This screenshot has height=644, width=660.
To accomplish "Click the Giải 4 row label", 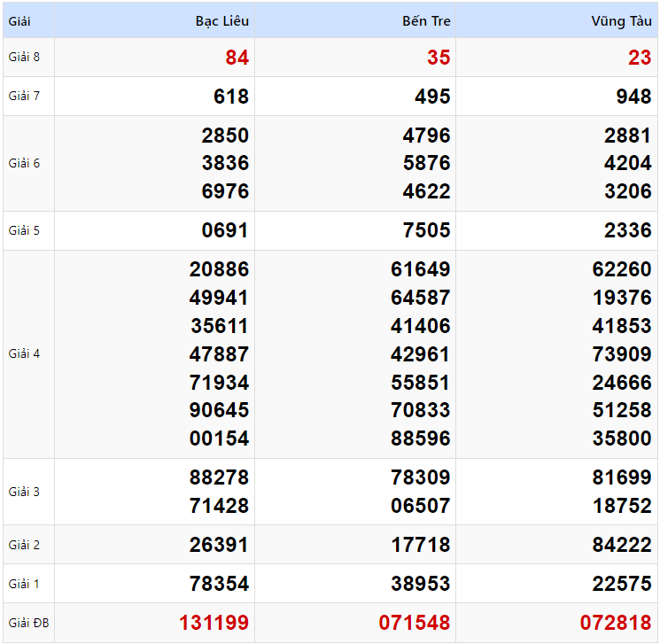I will (25, 353).
